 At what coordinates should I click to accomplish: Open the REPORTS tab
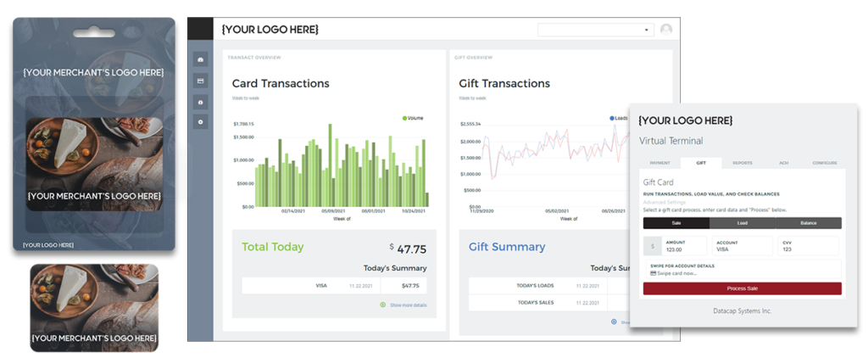click(x=743, y=163)
